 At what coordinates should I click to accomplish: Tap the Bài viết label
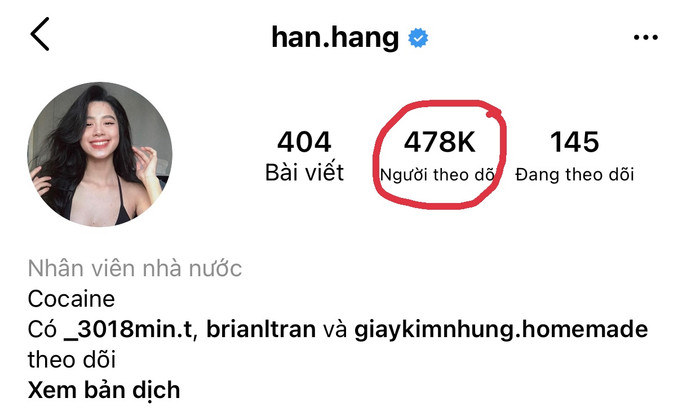[304, 173]
